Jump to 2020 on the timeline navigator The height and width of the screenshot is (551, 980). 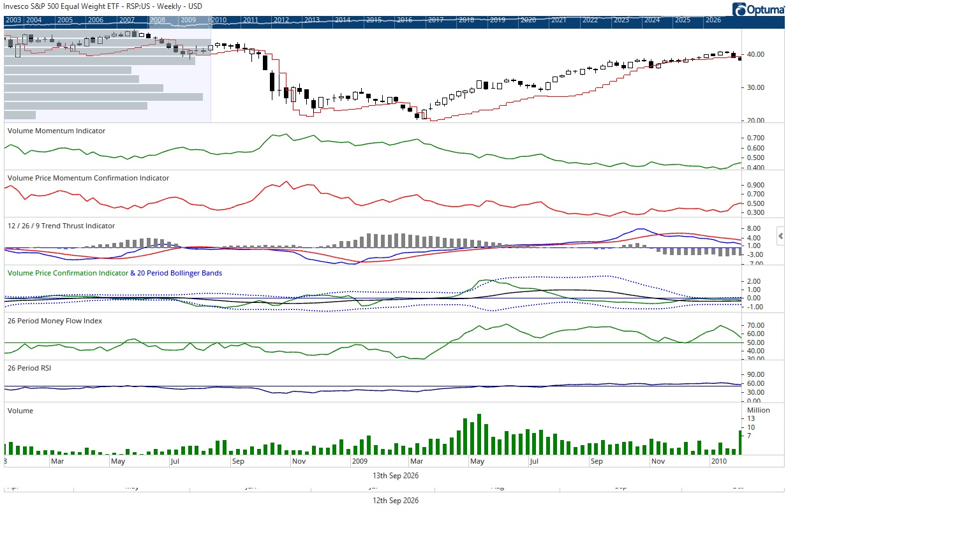pyautogui.click(x=528, y=20)
